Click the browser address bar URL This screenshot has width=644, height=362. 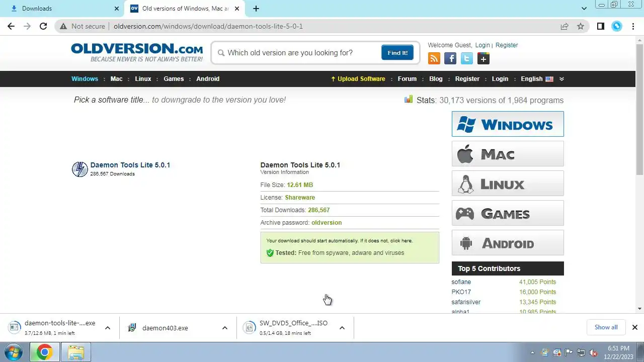(x=208, y=26)
